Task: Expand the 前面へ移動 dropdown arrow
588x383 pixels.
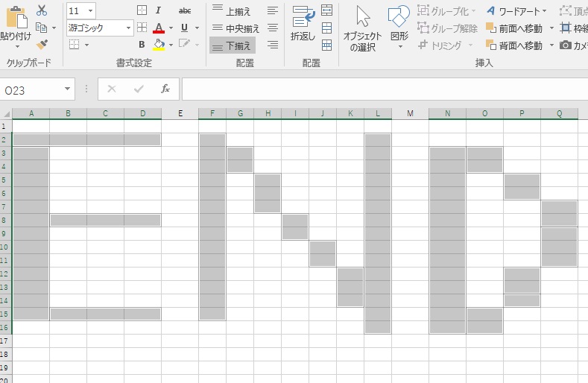Action: click(x=551, y=28)
